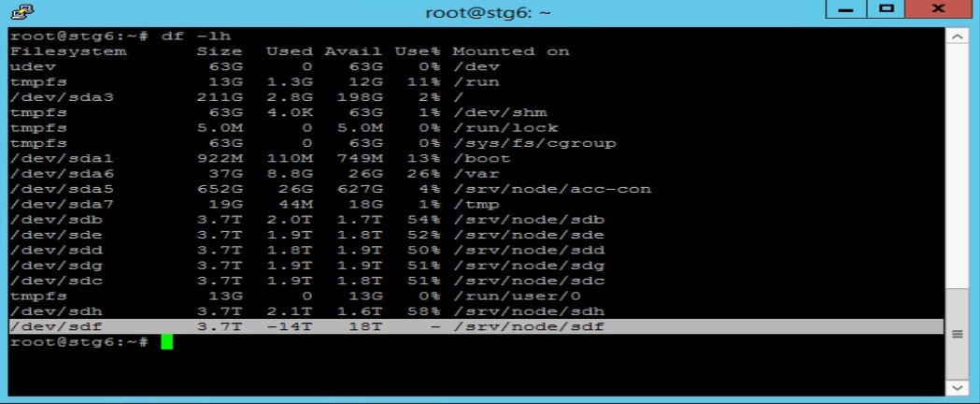This screenshot has width=980, height=404.
Task: Click the scrollbar up arrow
Action: (957, 36)
